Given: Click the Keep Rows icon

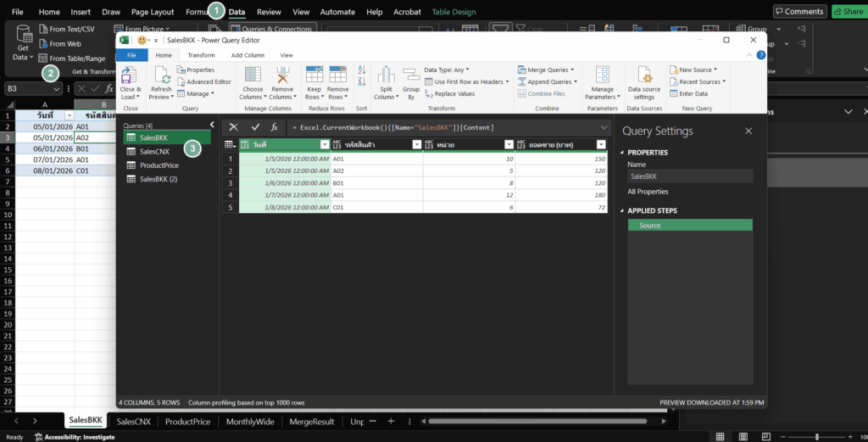Looking at the screenshot, I should click(314, 75).
